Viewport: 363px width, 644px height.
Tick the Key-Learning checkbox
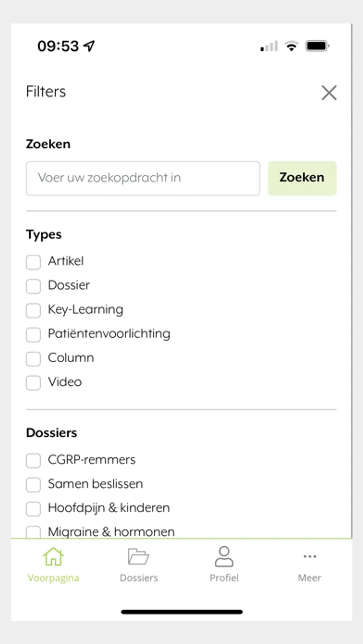click(x=33, y=310)
